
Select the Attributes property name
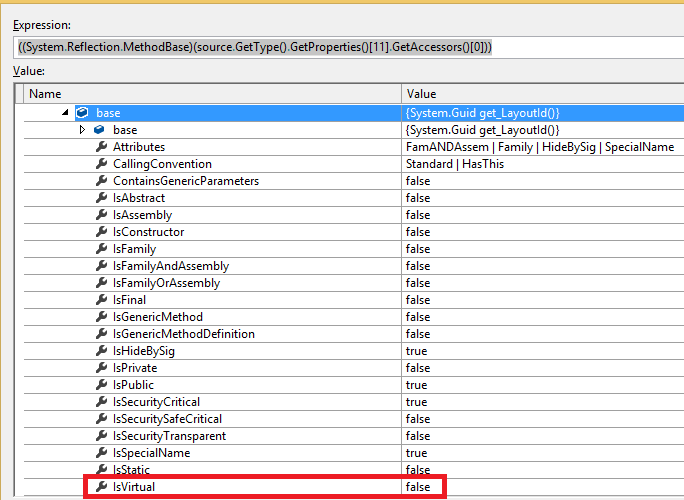click(x=139, y=147)
